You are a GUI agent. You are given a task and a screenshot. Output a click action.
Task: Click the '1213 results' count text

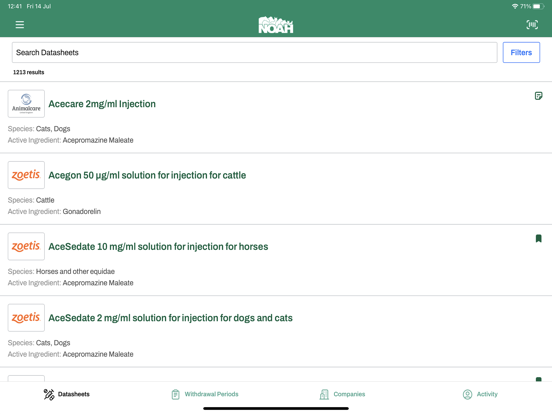[x=29, y=72]
